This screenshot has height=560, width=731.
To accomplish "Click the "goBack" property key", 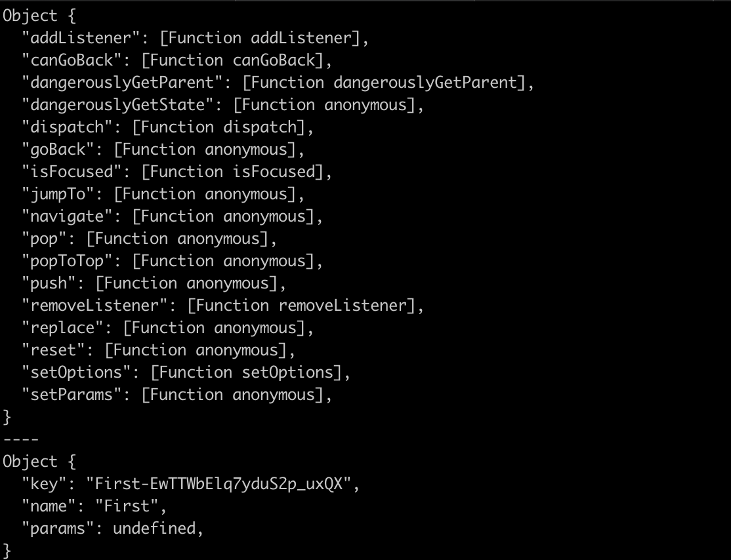I will pos(58,150).
